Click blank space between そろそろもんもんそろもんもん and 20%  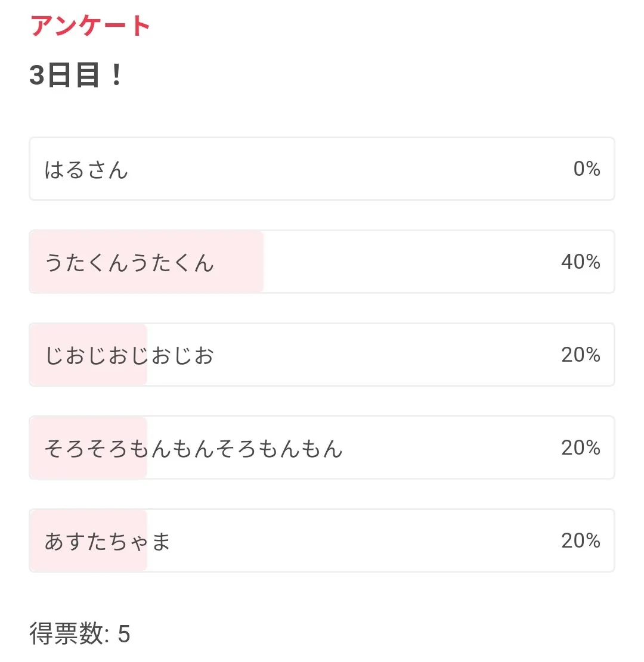point(453,448)
